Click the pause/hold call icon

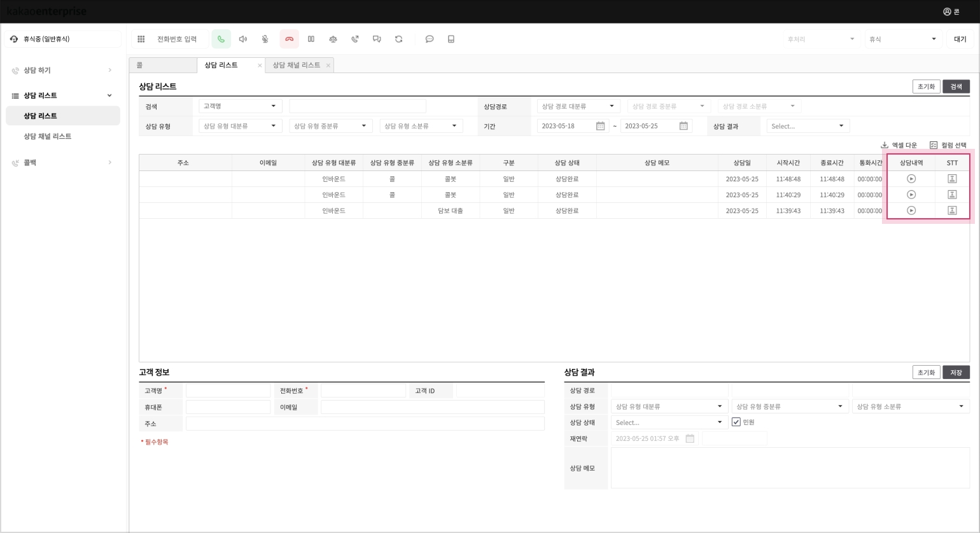311,39
